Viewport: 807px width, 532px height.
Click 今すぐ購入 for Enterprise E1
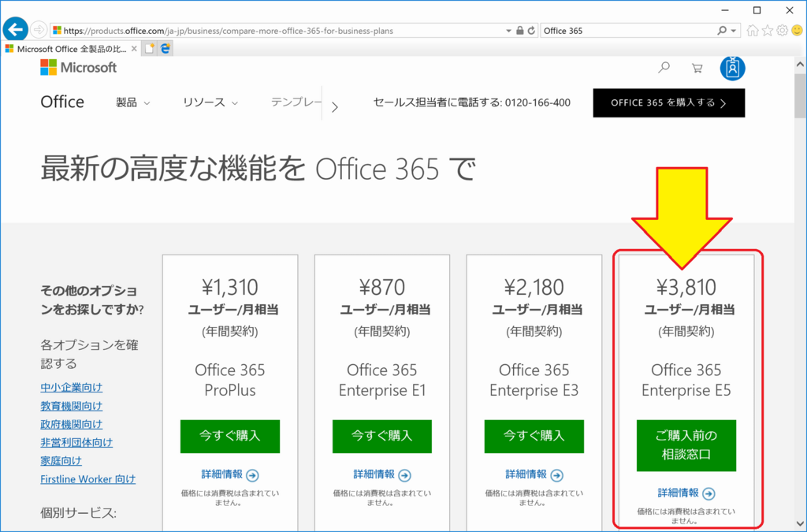pos(382,437)
